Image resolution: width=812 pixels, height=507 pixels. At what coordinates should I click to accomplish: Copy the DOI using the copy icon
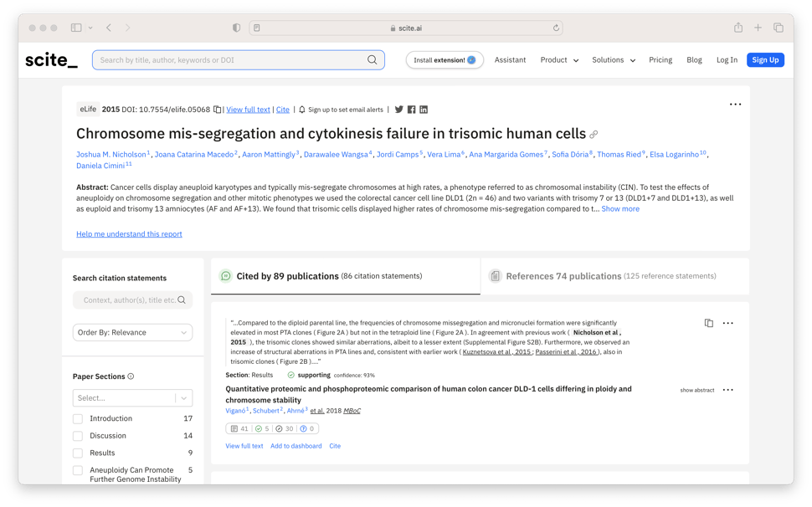[x=218, y=110]
